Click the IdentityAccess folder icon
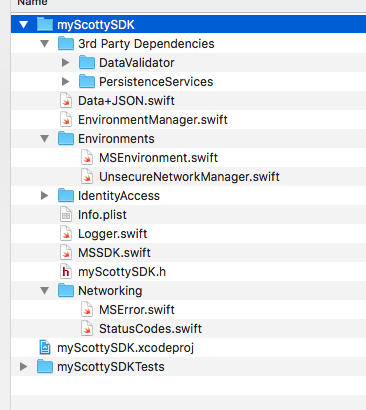 66,196
